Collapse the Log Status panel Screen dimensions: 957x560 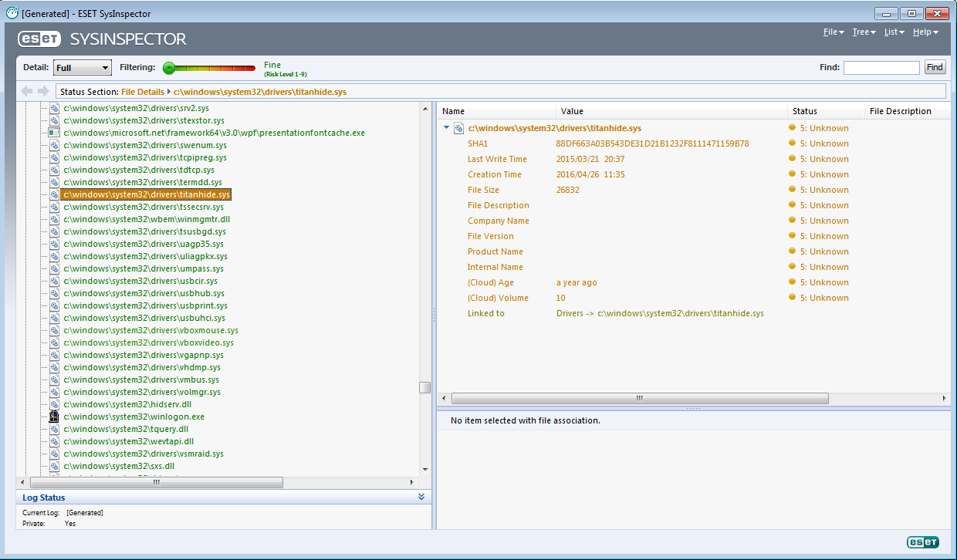coord(421,498)
